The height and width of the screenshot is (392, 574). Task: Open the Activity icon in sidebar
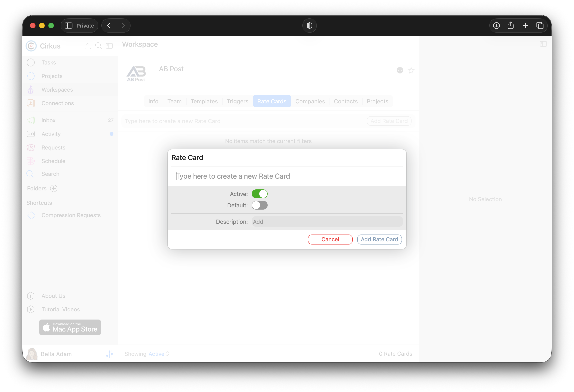pyautogui.click(x=31, y=134)
